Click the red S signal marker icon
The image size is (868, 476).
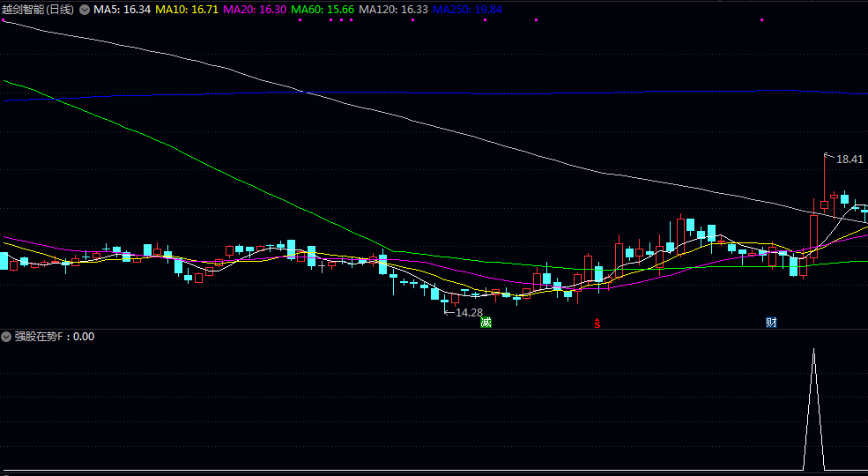[x=597, y=323]
